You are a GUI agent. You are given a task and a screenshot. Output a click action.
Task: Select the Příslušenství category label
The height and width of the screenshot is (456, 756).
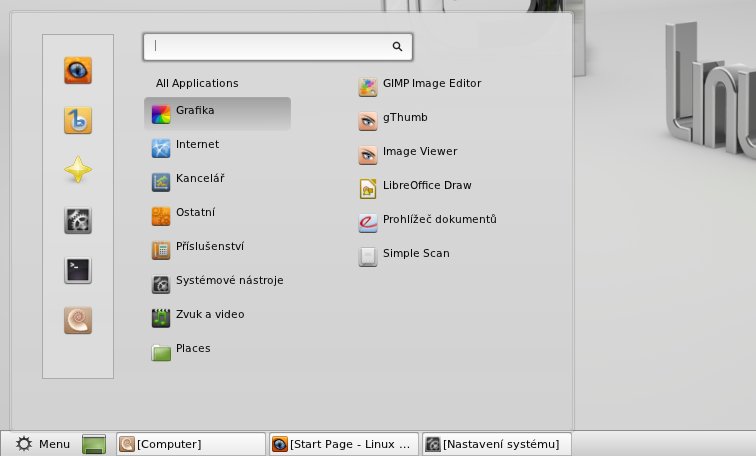[x=210, y=246]
